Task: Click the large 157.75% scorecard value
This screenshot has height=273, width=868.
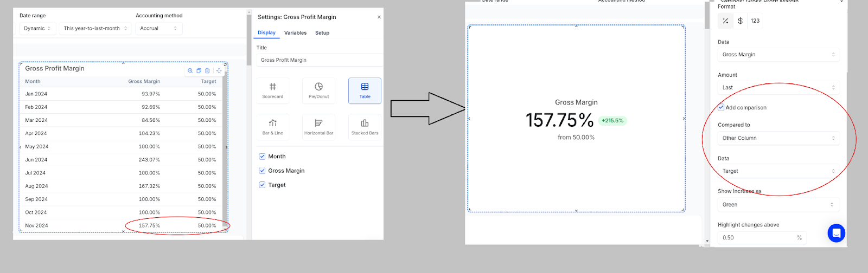Action: tap(559, 120)
